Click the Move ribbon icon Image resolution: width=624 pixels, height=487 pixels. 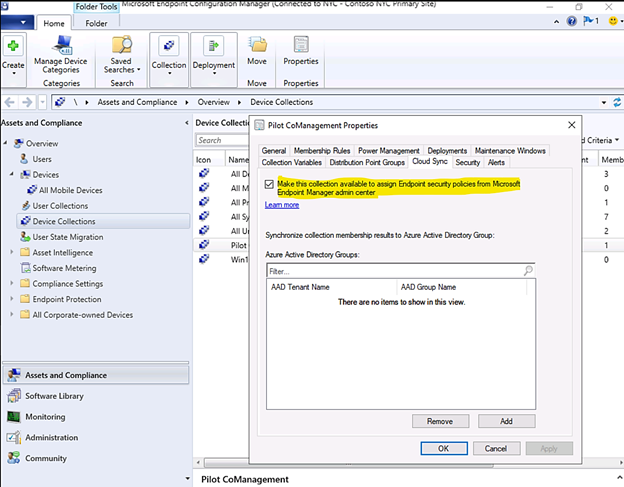click(257, 51)
